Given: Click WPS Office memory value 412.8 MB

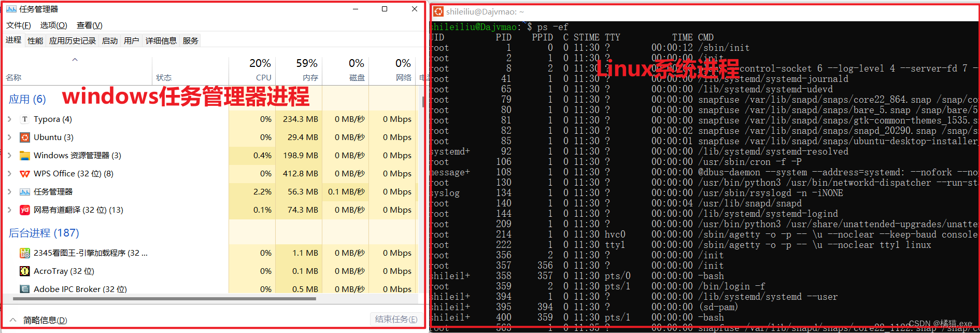Looking at the screenshot, I should click(x=301, y=174).
